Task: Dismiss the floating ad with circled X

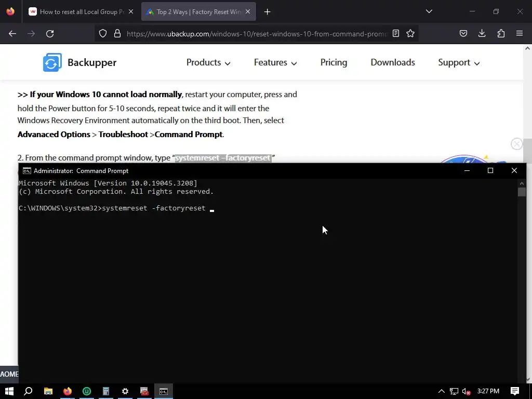Action: point(516,144)
